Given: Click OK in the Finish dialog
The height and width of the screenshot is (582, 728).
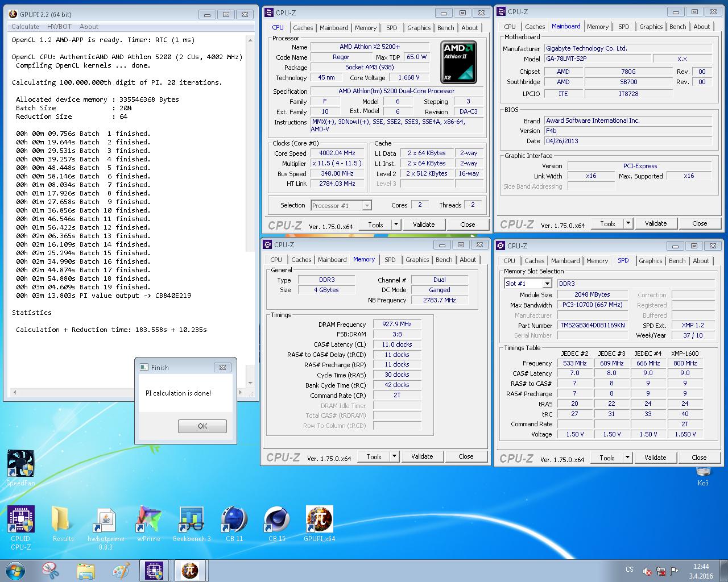Looking at the screenshot, I should click(x=202, y=426).
